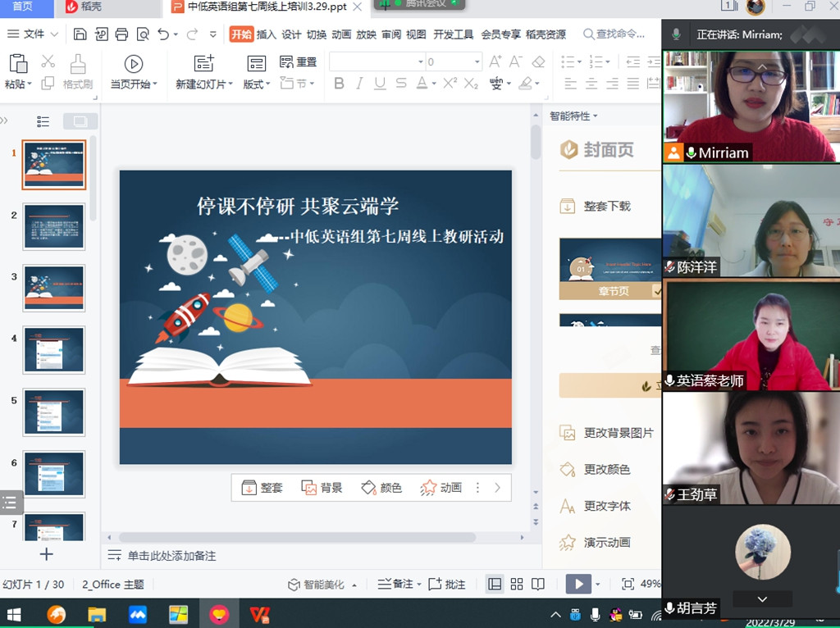
Task: Open the 文件 file menu dropdown
Action: pos(33,34)
